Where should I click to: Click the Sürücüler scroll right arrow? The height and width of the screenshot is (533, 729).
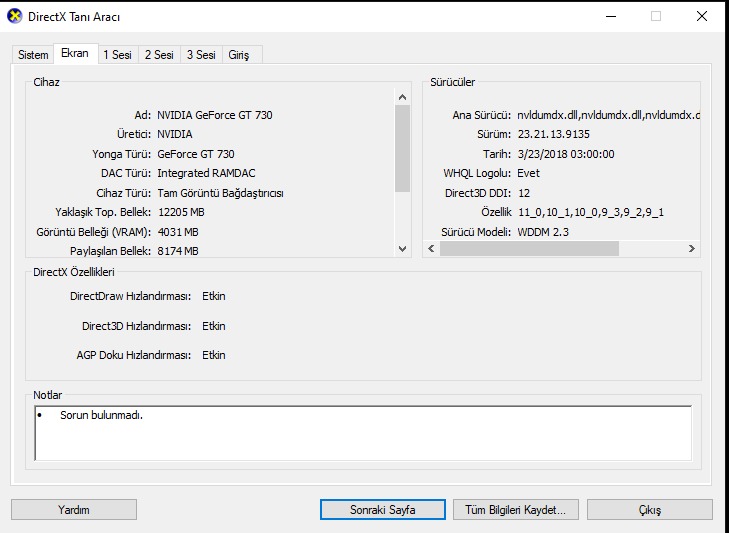692,248
